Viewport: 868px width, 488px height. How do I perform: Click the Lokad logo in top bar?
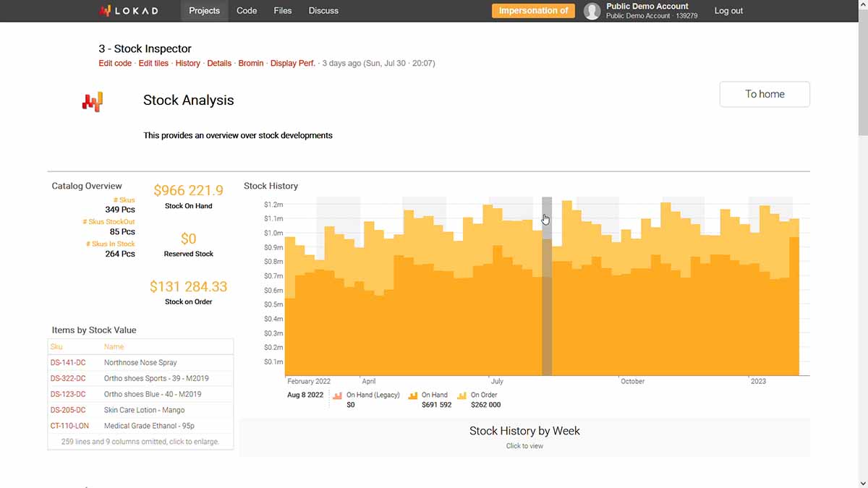(x=128, y=11)
